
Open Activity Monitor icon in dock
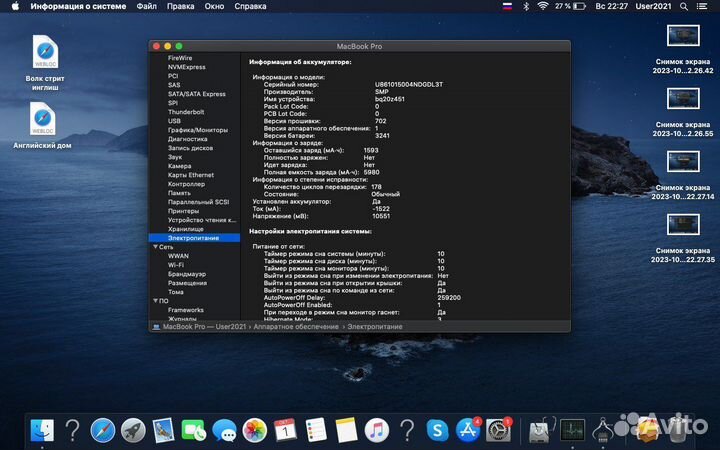click(x=572, y=431)
